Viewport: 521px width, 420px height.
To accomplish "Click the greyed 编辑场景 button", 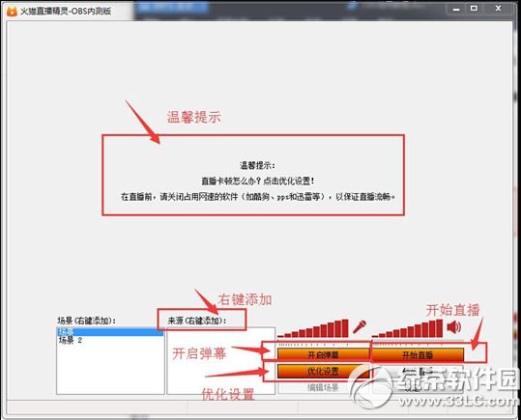I will tap(323, 387).
